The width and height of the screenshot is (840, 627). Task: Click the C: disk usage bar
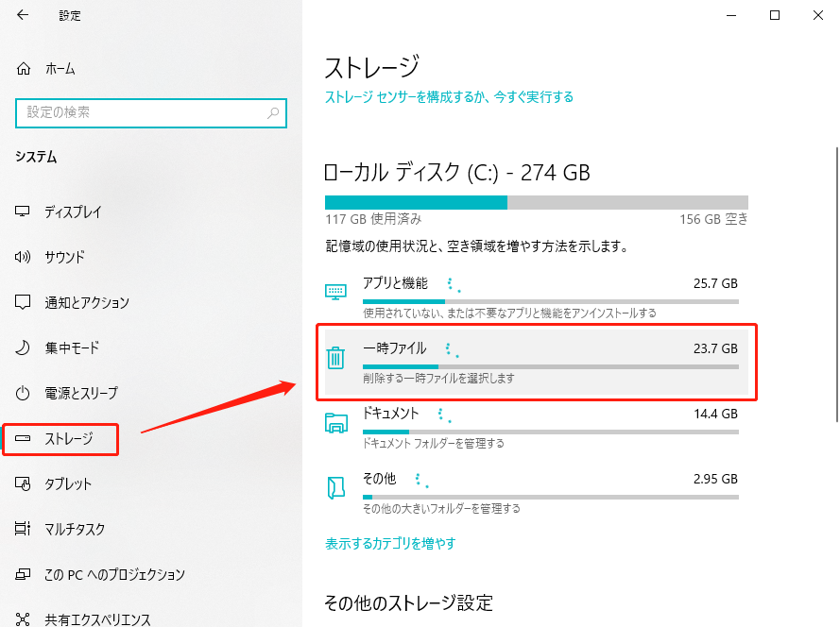click(537, 202)
